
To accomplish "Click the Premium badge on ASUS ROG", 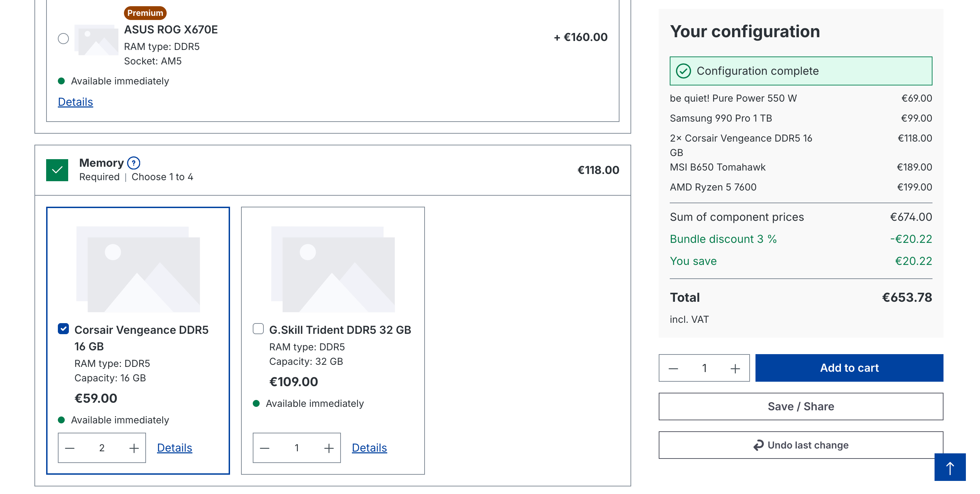I will [145, 13].
